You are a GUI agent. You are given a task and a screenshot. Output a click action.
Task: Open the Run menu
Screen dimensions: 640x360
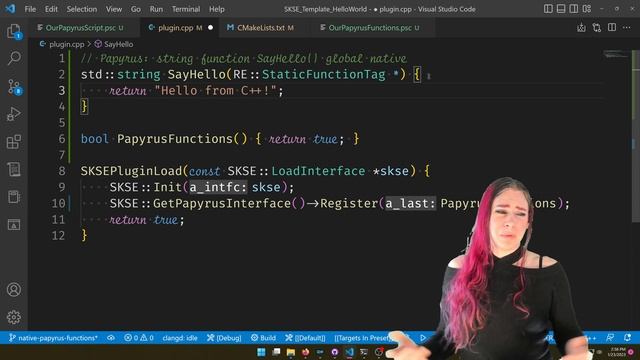156,9
